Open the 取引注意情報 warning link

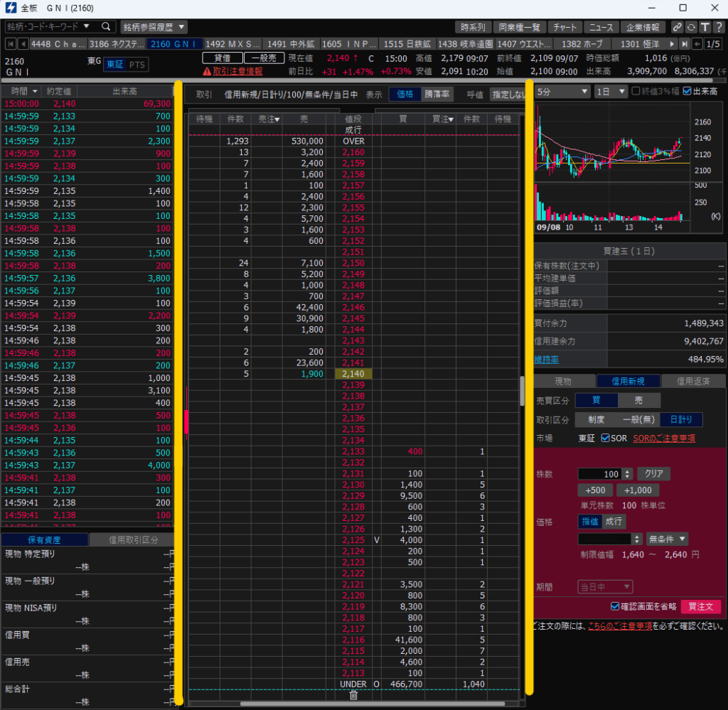[232, 71]
